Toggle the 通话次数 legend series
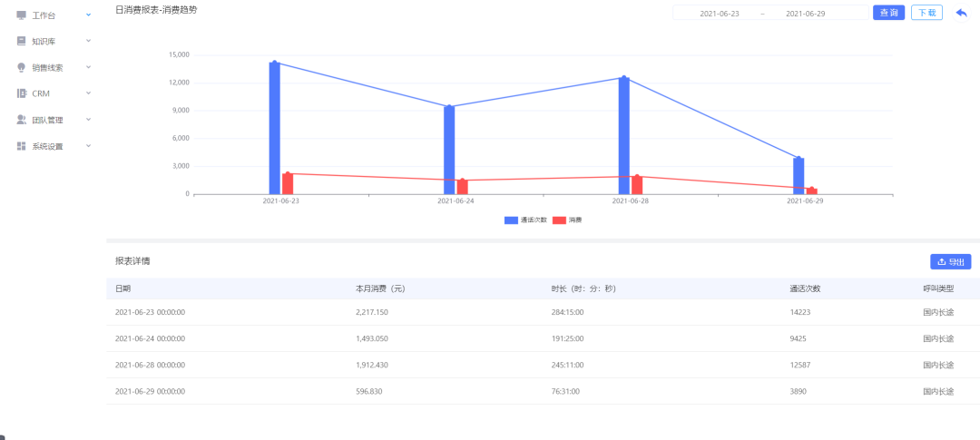 [x=525, y=220]
